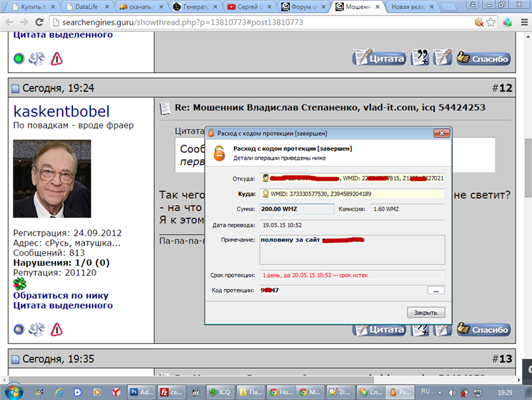
Task: Open the Сергей YouTube tab
Action: click(250, 7)
